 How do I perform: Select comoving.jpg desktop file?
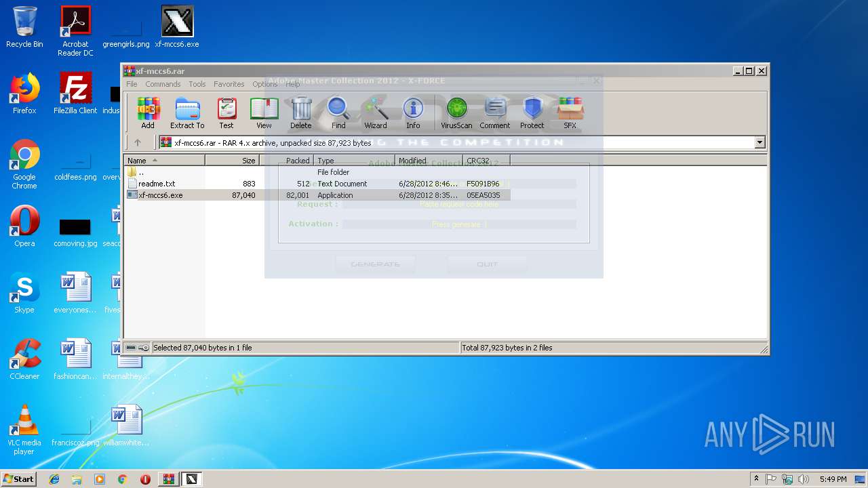point(75,232)
